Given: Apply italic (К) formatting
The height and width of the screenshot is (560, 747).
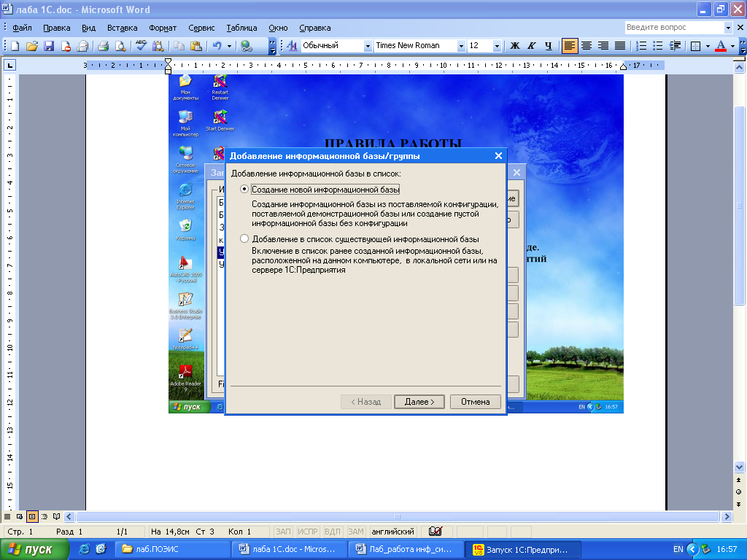Looking at the screenshot, I should tap(531, 46).
